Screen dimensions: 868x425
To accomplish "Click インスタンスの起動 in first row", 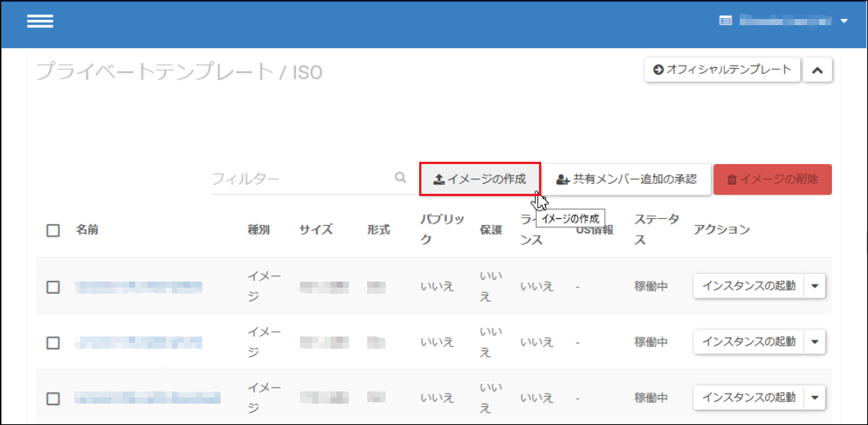I will click(x=748, y=286).
